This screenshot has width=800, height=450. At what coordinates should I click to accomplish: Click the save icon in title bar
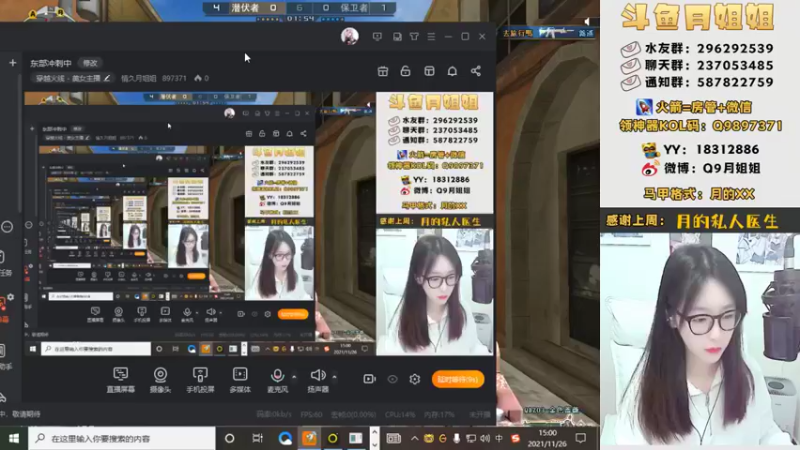pyautogui.click(x=397, y=37)
